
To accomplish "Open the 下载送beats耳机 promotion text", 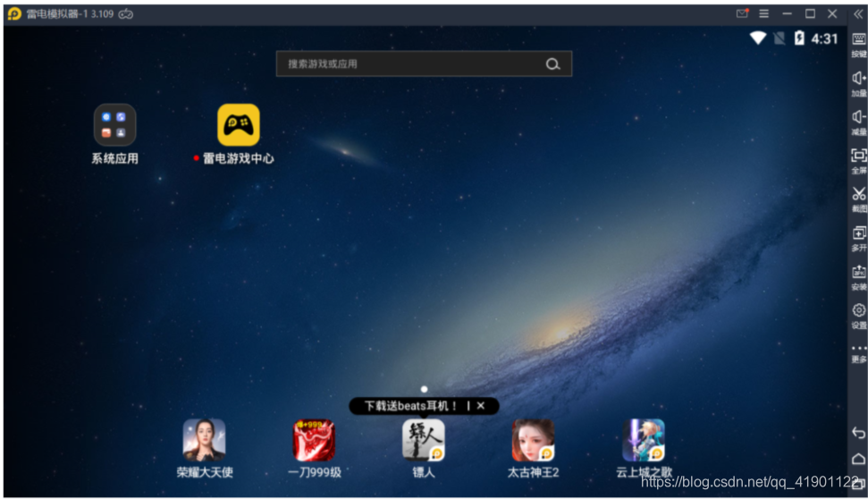I will pos(410,406).
